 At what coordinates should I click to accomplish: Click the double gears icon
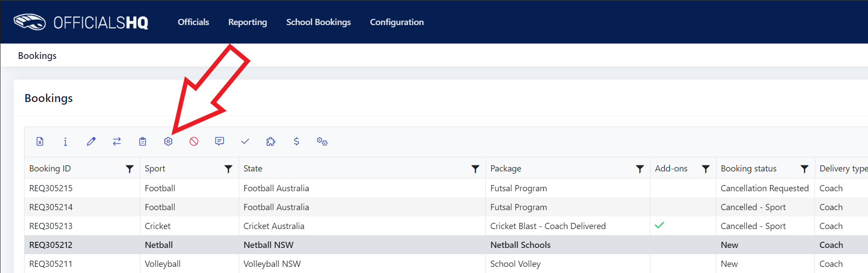click(322, 142)
